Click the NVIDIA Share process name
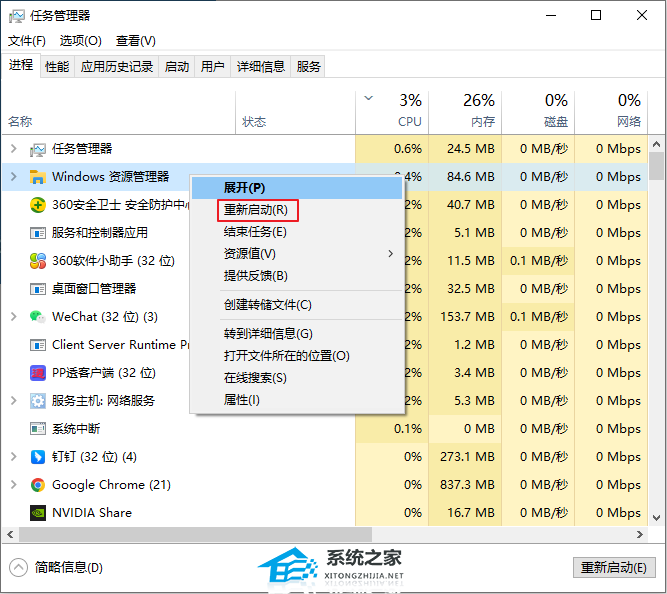The width and height of the screenshot is (667, 594). (92, 513)
